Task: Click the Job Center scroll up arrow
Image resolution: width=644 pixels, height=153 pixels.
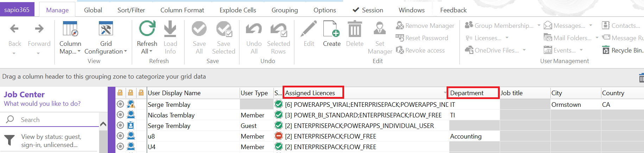Action: point(103,124)
